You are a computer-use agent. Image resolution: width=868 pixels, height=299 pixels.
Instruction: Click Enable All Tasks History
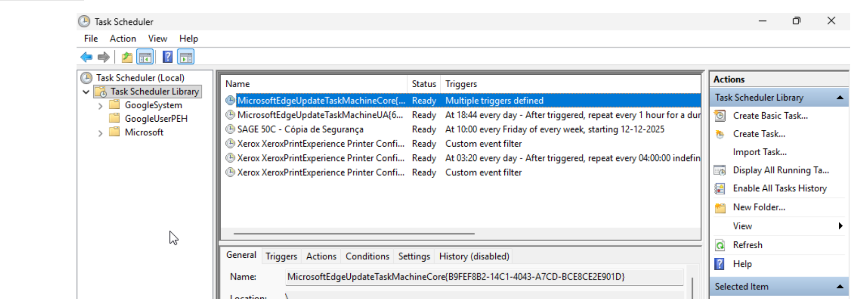[x=779, y=189]
